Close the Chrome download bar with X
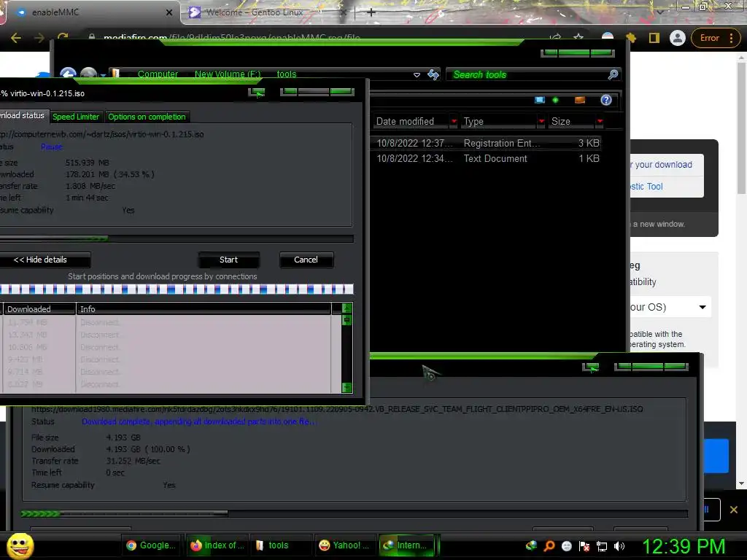Image resolution: width=747 pixels, height=560 pixels. click(x=734, y=510)
